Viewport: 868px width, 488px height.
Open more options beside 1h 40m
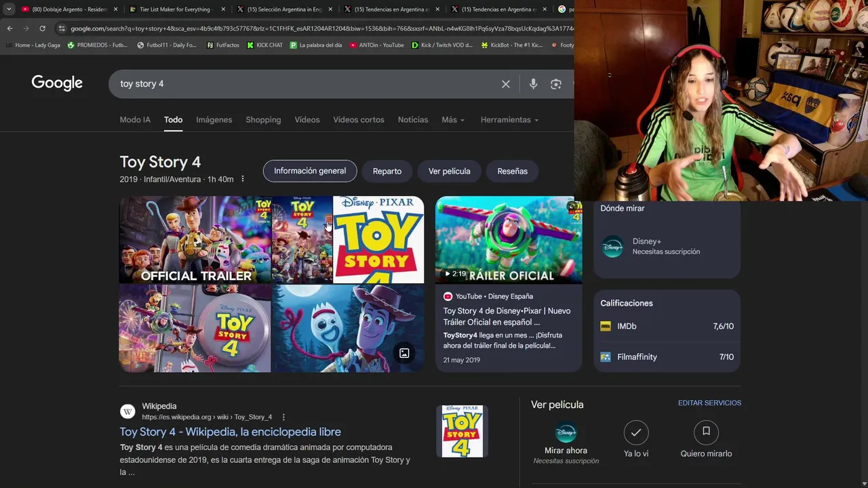coord(243,179)
